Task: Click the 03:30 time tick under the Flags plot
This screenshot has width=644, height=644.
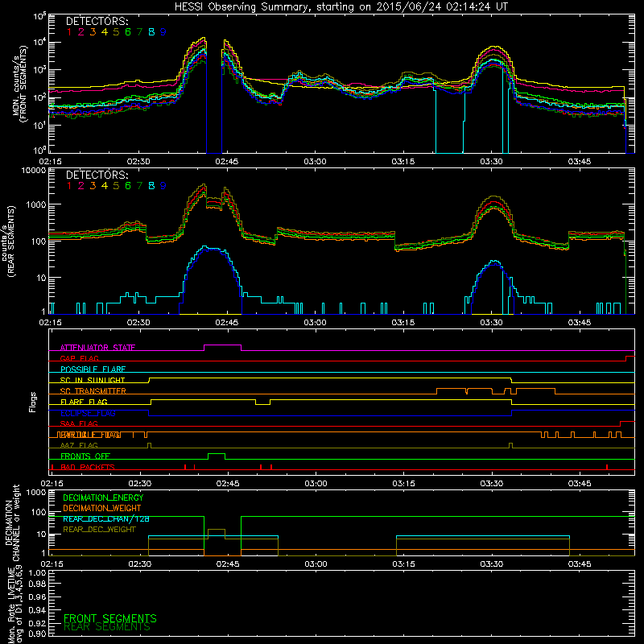Action: tap(492, 484)
